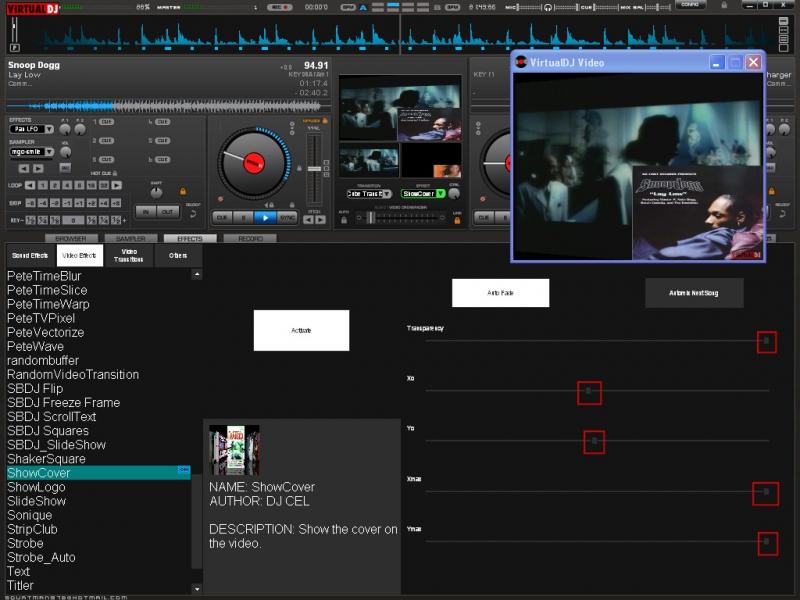Open the Video Transitions tab
Viewport: 800px width, 600px height.
[x=130, y=256]
